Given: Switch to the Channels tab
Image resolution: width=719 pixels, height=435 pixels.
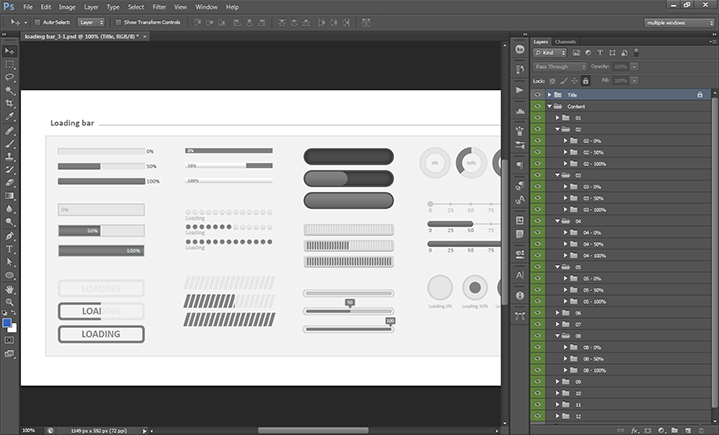Looking at the screenshot, I should [566, 41].
